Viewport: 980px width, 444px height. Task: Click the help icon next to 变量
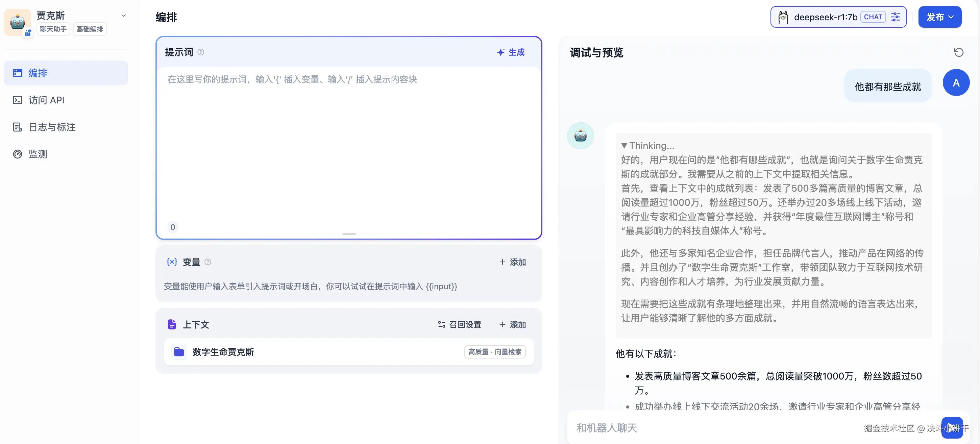click(208, 262)
